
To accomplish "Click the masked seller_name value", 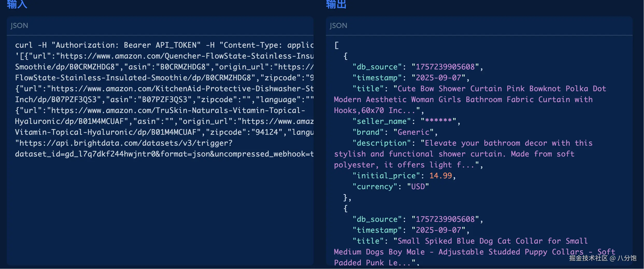I will click(x=438, y=121).
